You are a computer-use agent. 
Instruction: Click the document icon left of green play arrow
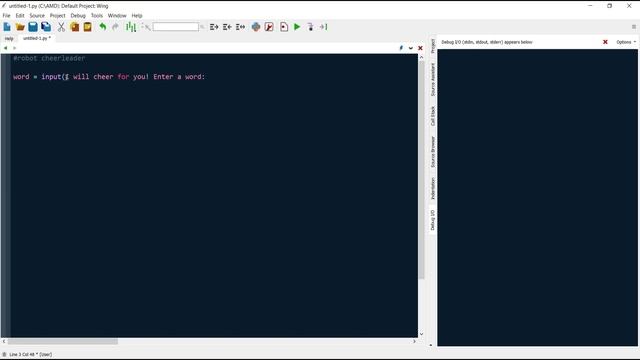tap(284, 27)
